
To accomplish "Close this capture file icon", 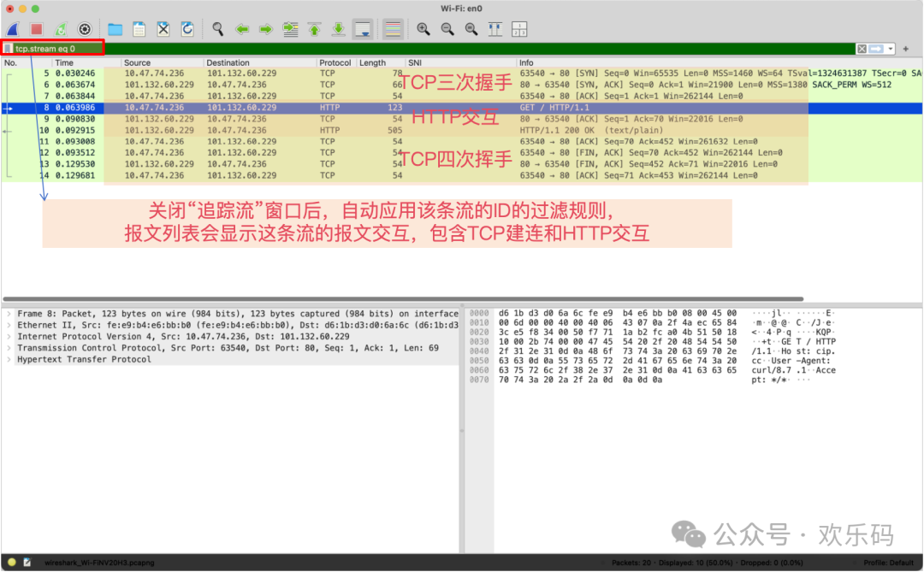I will point(163,29).
